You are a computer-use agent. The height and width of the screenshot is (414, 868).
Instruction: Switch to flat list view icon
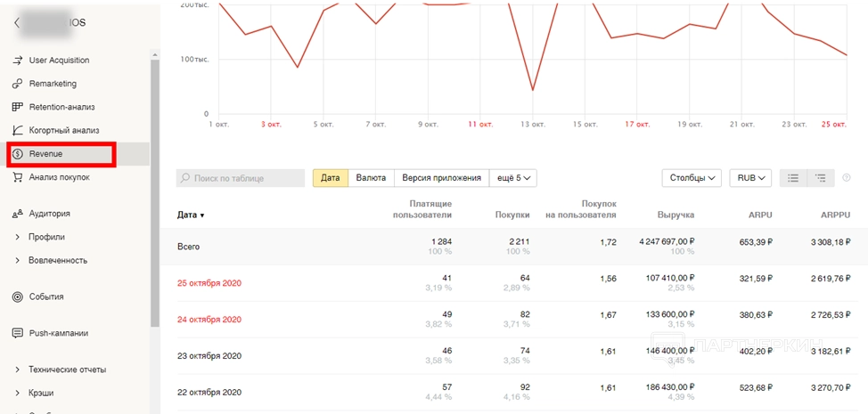(x=793, y=178)
